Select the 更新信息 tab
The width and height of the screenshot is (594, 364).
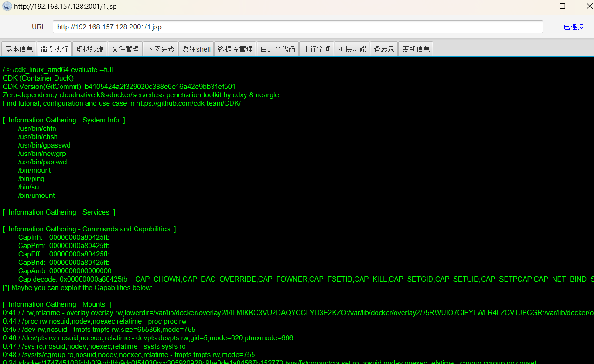coord(416,49)
